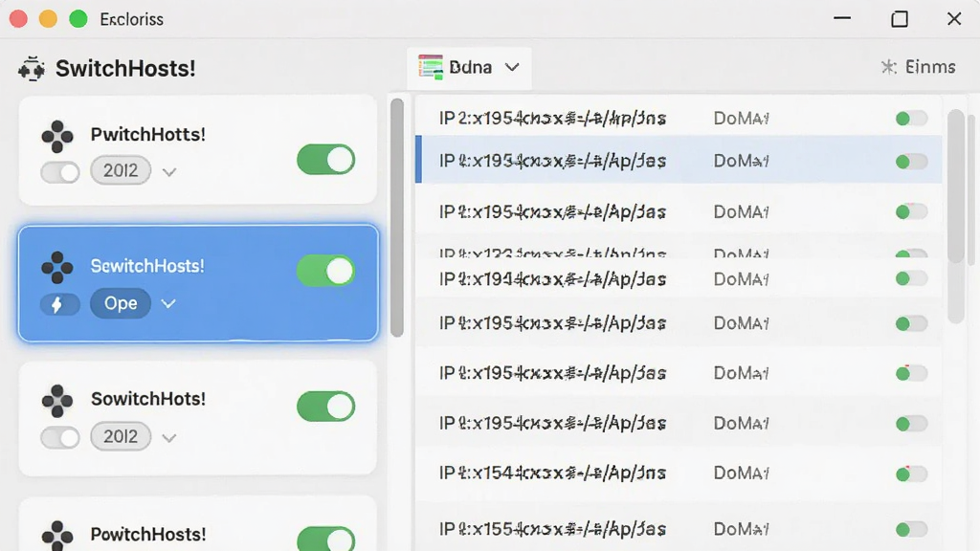Click the DoMA cell in IP 2:x1954 row
Image resolution: width=980 pixels, height=551 pixels.
tap(742, 118)
